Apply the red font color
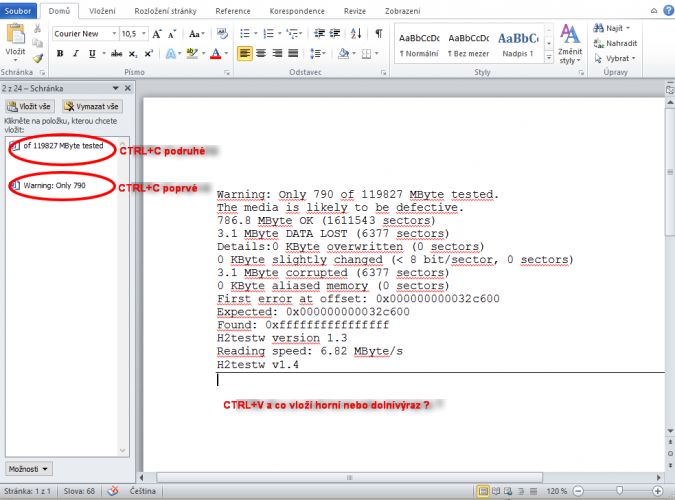The image size is (675, 500). point(216,53)
